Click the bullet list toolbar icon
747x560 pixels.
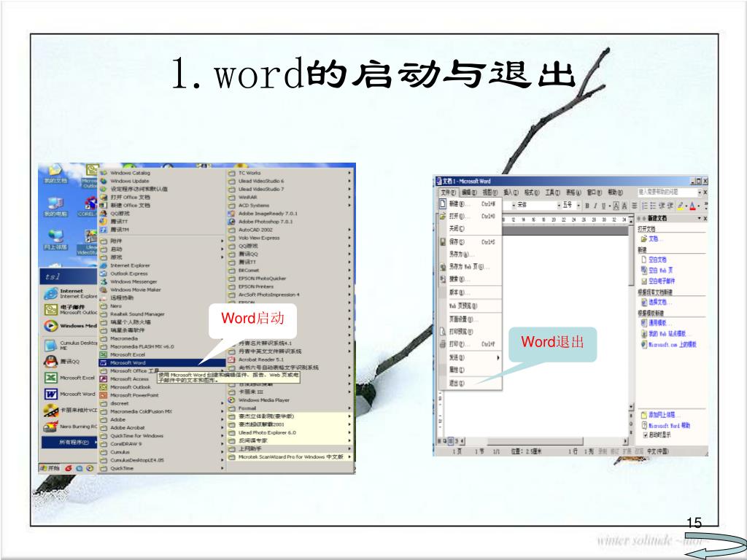pyautogui.click(x=654, y=206)
